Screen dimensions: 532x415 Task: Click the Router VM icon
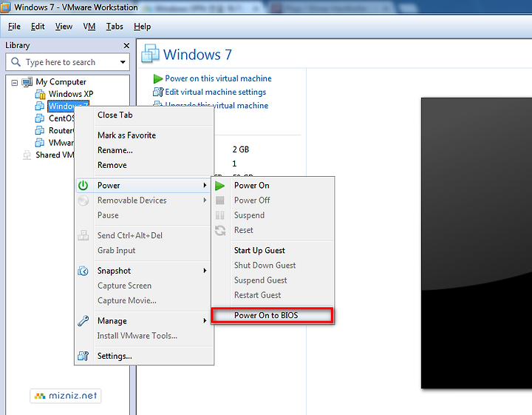pyautogui.click(x=40, y=130)
